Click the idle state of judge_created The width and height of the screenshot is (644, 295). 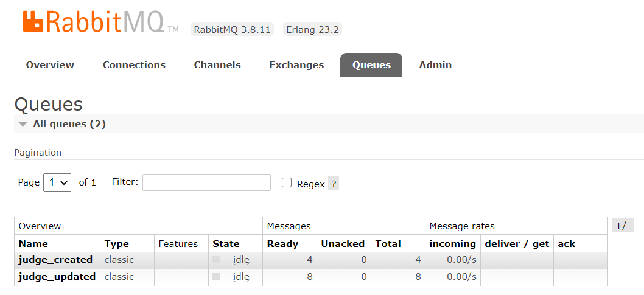(241, 260)
